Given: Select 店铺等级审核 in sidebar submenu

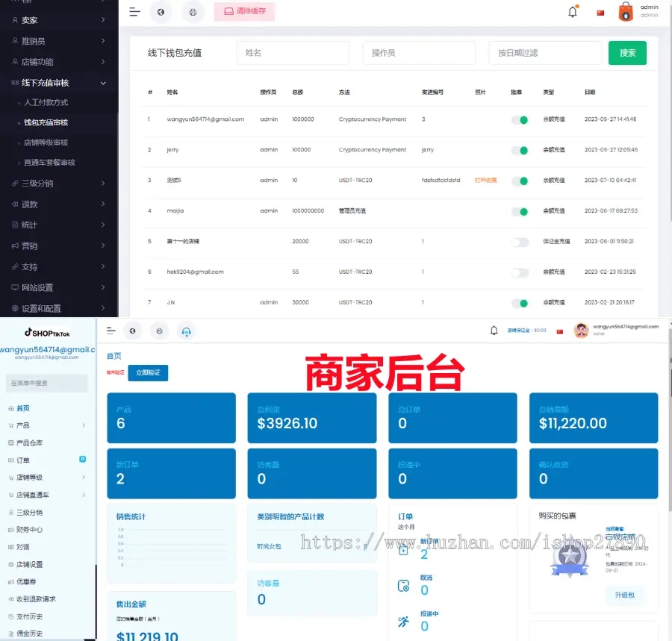Looking at the screenshot, I should point(46,143).
